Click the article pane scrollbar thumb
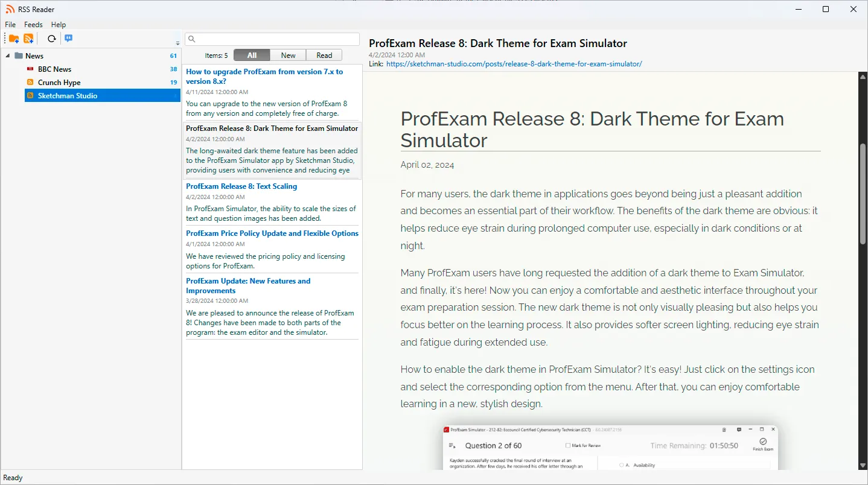The width and height of the screenshot is (868, 485). (863, 194)
